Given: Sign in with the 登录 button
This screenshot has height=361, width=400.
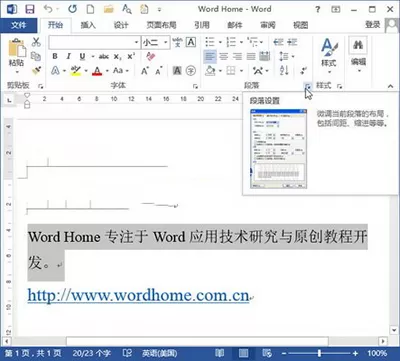Looking at the screenshot, I should click(372, 25).
